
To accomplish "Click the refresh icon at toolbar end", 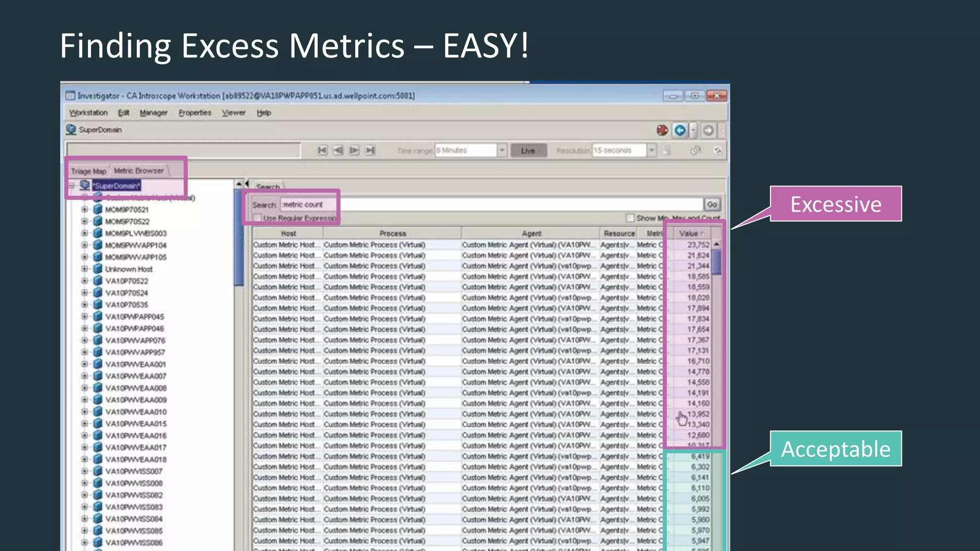I will coord(717,151).
